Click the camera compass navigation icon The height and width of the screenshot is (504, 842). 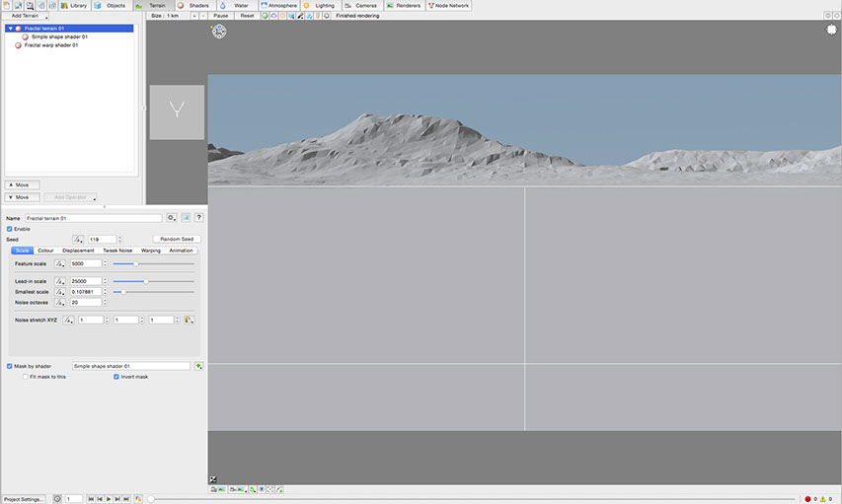219,32
